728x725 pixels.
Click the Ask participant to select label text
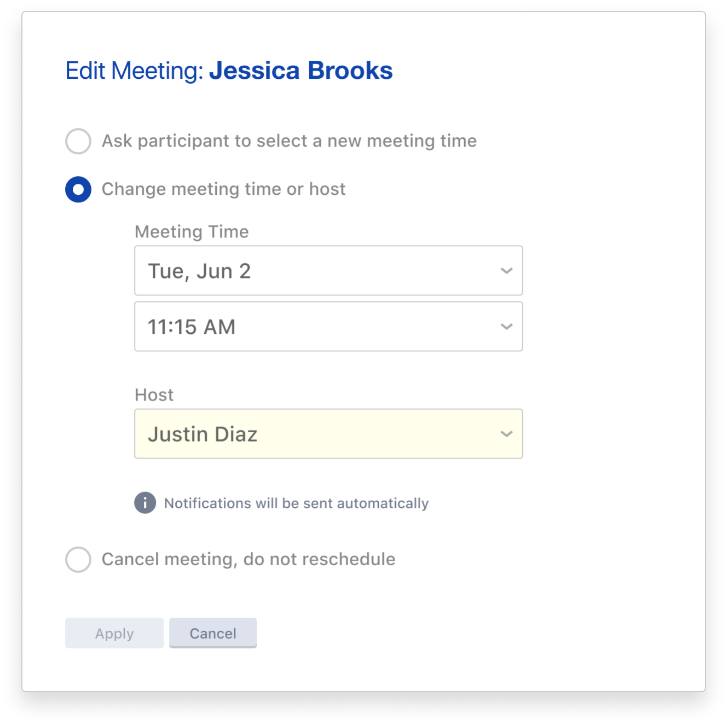point(289,141)
